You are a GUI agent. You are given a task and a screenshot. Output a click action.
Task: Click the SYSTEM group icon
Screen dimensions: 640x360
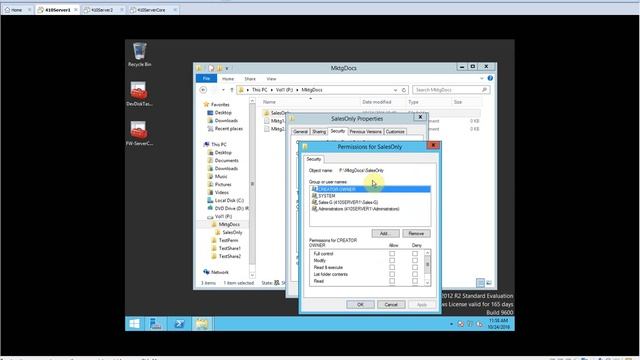click(314, 196)
